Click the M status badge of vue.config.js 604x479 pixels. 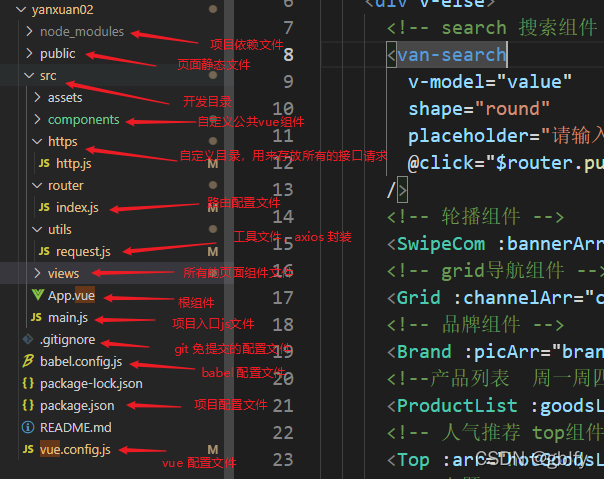point(213,450)
